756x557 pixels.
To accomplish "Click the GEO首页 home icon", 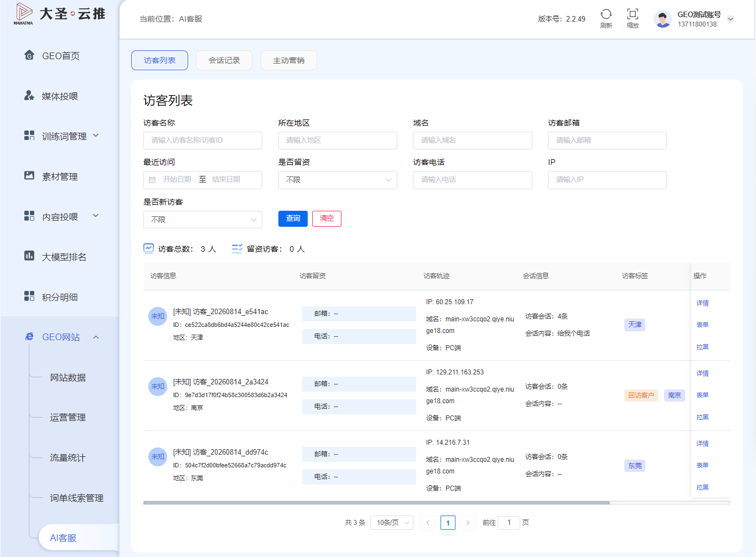I will pos(29,55).
